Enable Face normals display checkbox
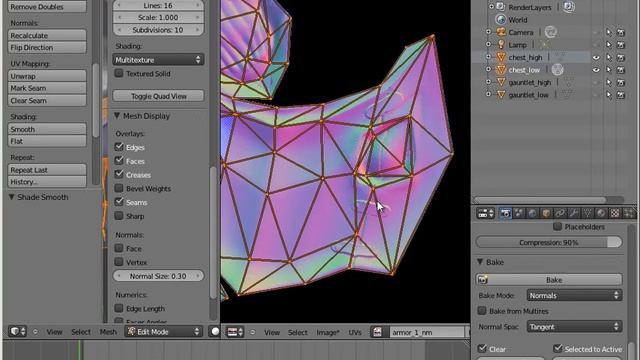This screenshot has height=360, width=640. pyautogui.click(x=119, y=248)
